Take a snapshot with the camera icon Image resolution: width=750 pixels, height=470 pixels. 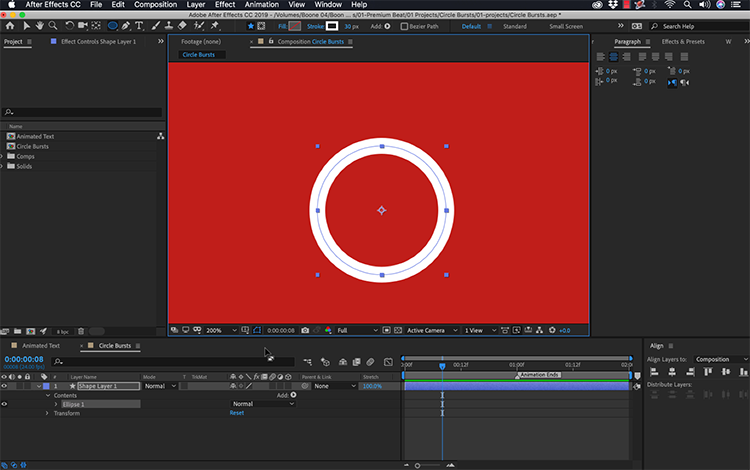(305, 330)
